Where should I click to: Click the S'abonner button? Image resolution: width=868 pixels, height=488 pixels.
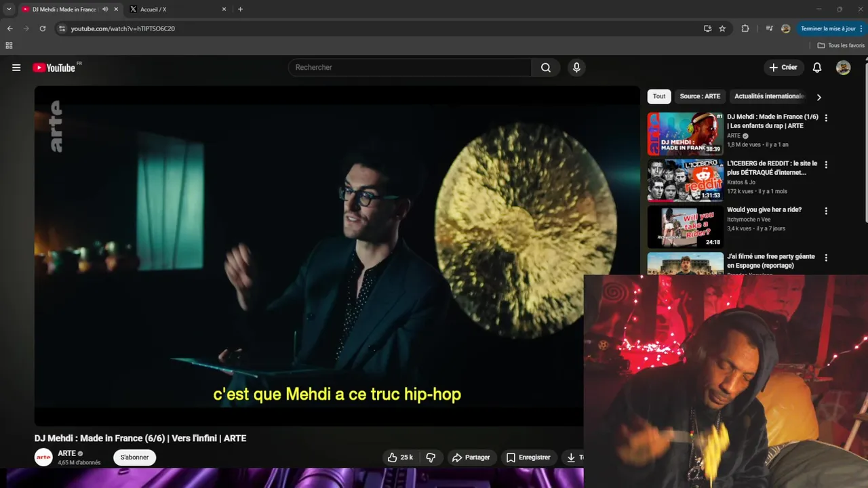(134, 457)
